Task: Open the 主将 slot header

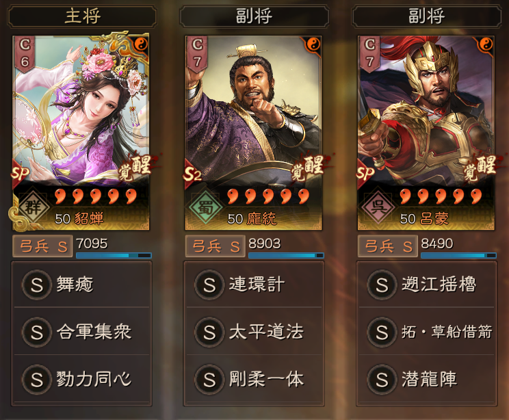Action: click(82, 16)
